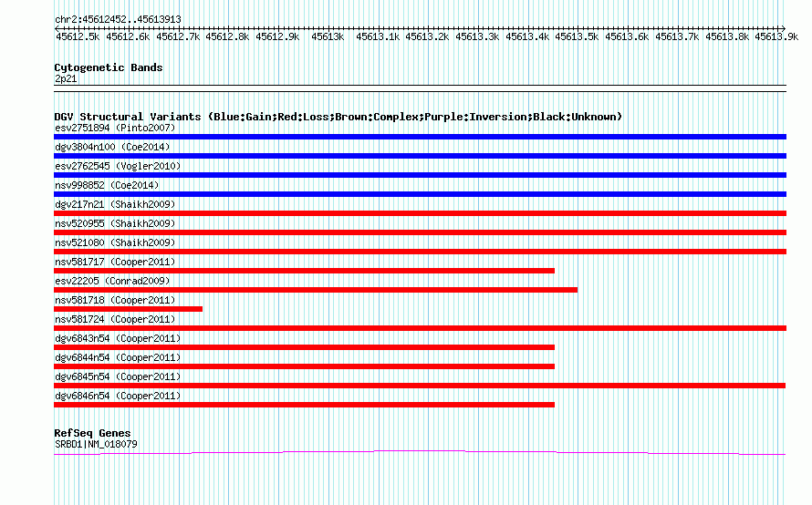
Task: Click the 2p21 band label
Action: click(x=66, y=78)
